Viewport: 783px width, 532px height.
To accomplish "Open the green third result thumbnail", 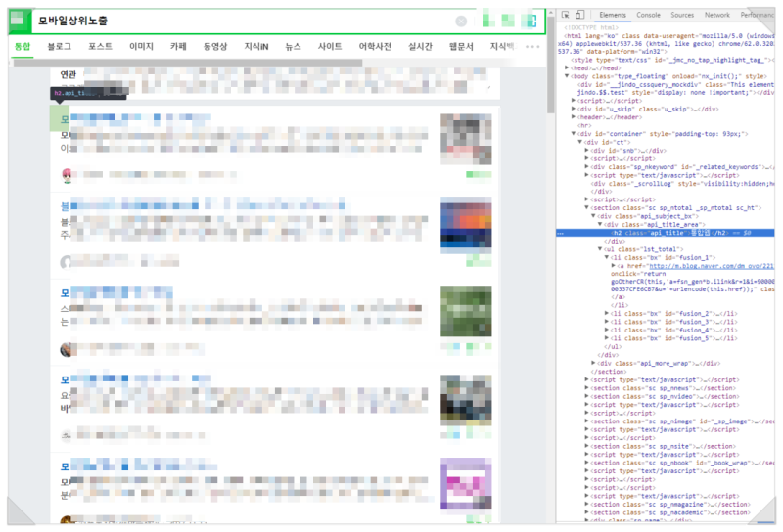I will pos(466,311).
